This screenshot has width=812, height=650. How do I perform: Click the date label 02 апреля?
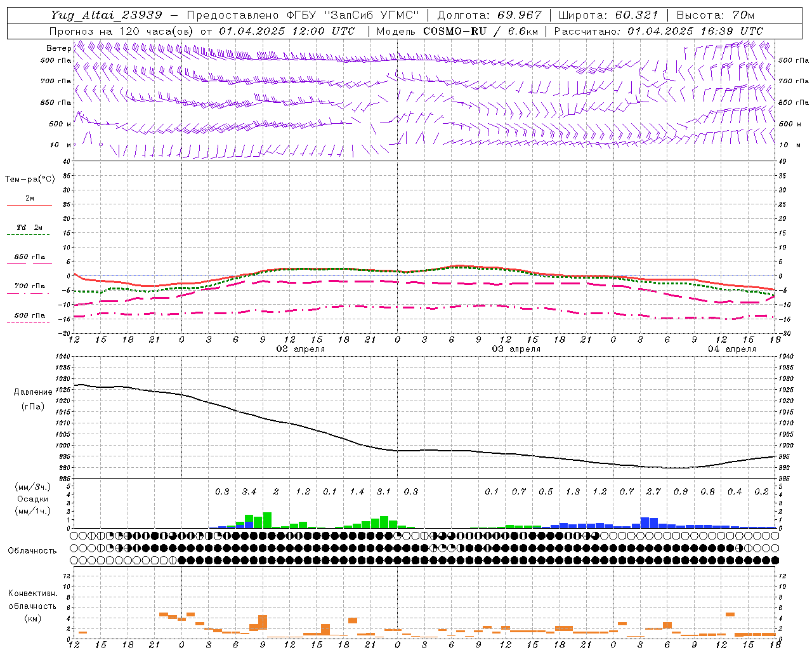(x=301, y=349)
